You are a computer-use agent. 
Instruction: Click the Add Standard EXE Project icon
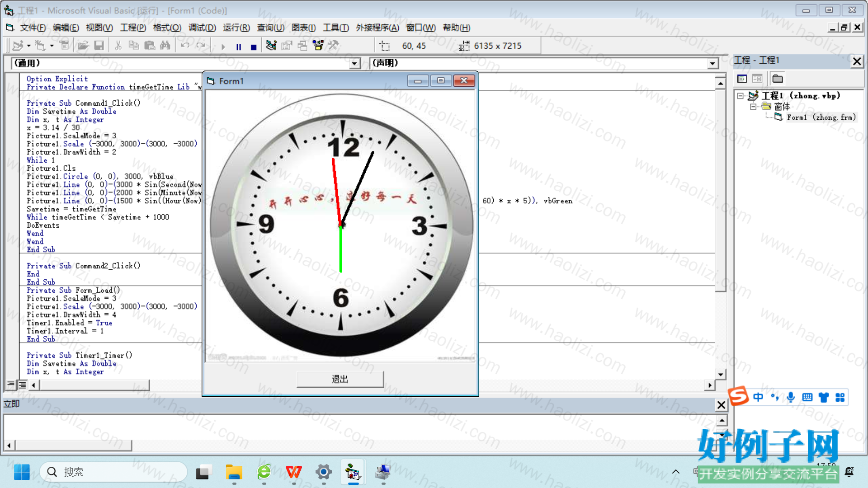click(18, 46)
